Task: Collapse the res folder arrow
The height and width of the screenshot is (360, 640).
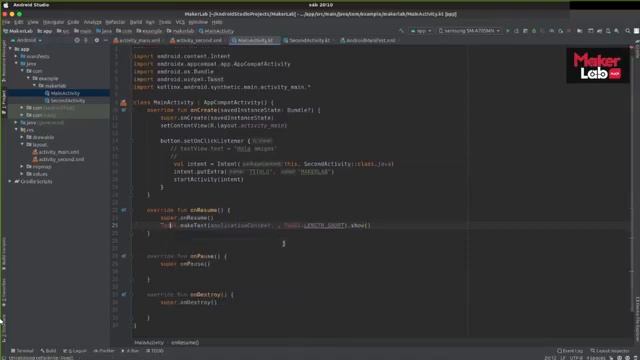Action: click(16, 130)
